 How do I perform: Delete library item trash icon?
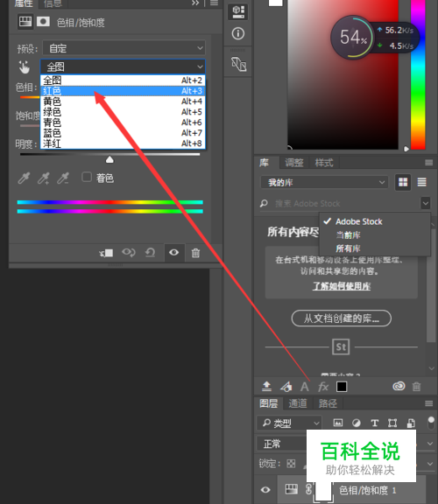click(416, 387)
